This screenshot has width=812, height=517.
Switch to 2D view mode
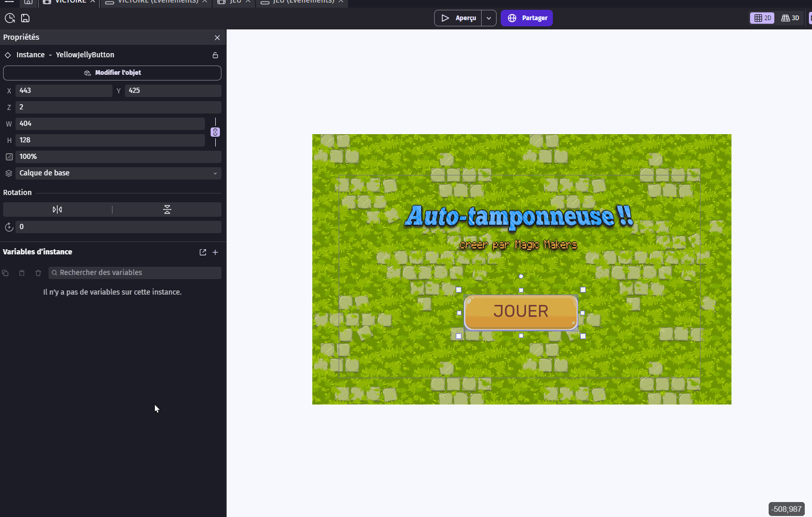(762, 18)
